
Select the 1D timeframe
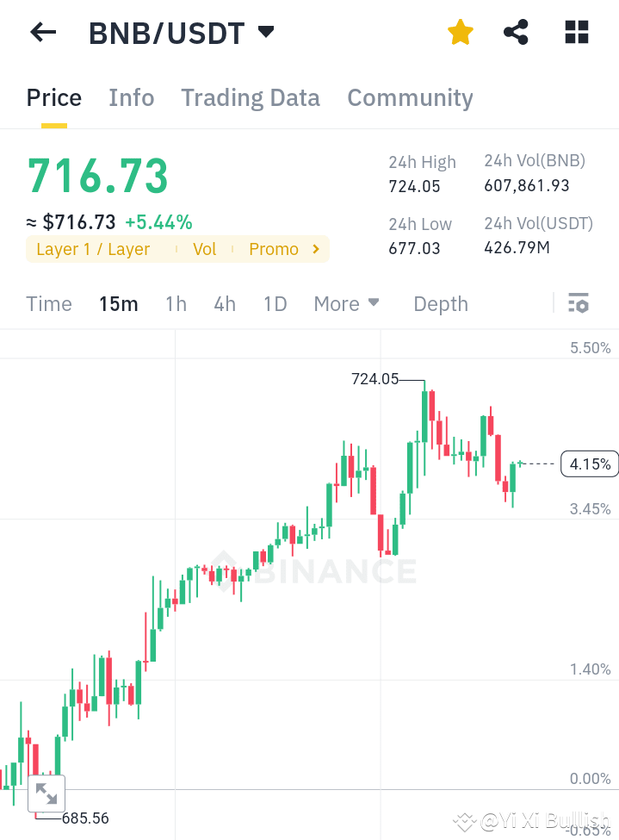coord(275,303)
